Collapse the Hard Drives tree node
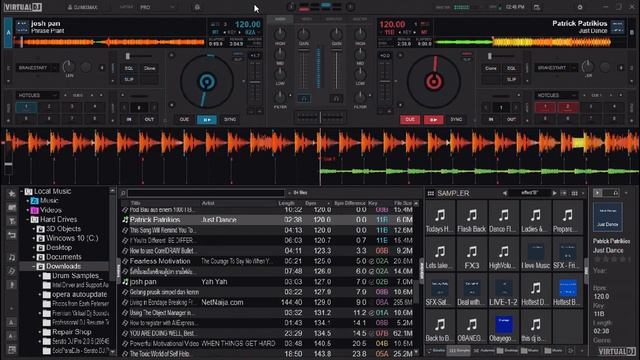The height and width of the screenshot is (360, 640). 28,220
